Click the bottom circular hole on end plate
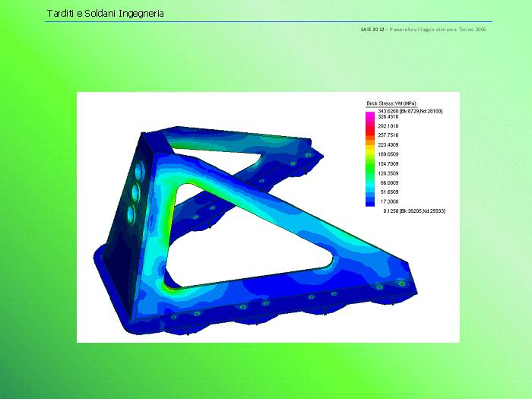 pos(131,212)
